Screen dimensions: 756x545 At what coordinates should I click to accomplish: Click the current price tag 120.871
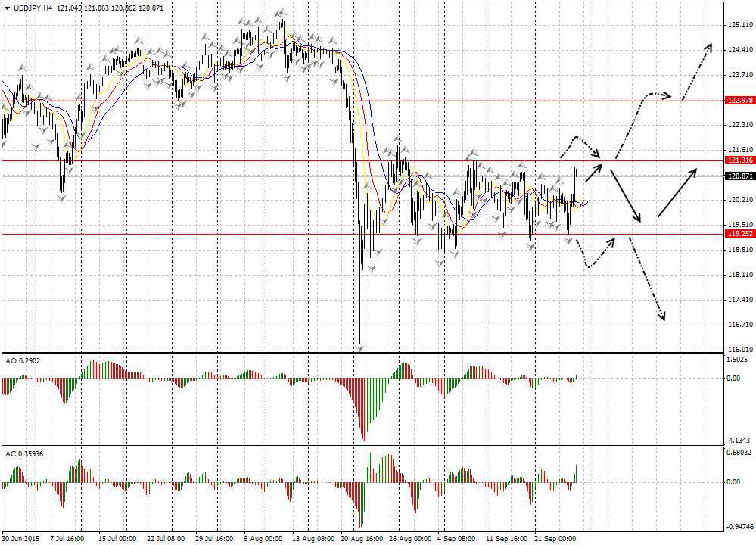point(739,176)
